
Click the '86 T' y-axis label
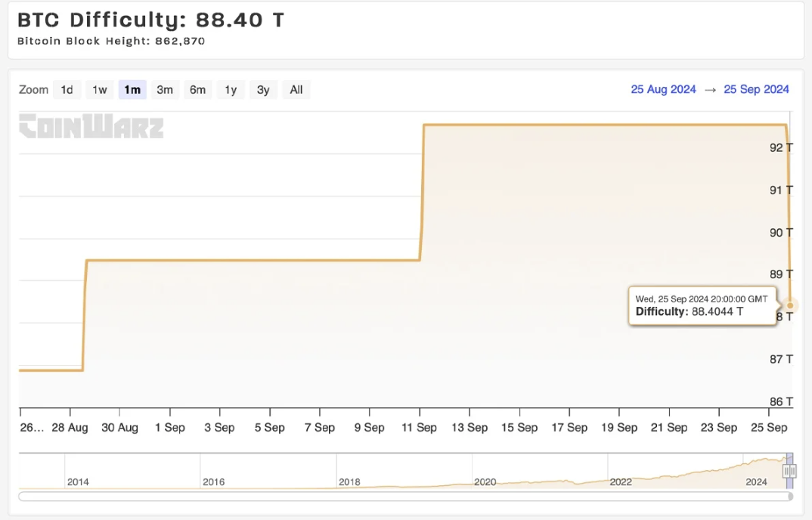point(781,401)
